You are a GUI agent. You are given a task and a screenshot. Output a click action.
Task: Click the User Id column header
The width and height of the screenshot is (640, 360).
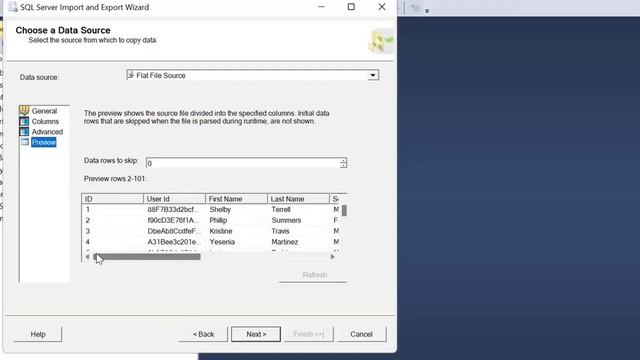tap(174, 199)
